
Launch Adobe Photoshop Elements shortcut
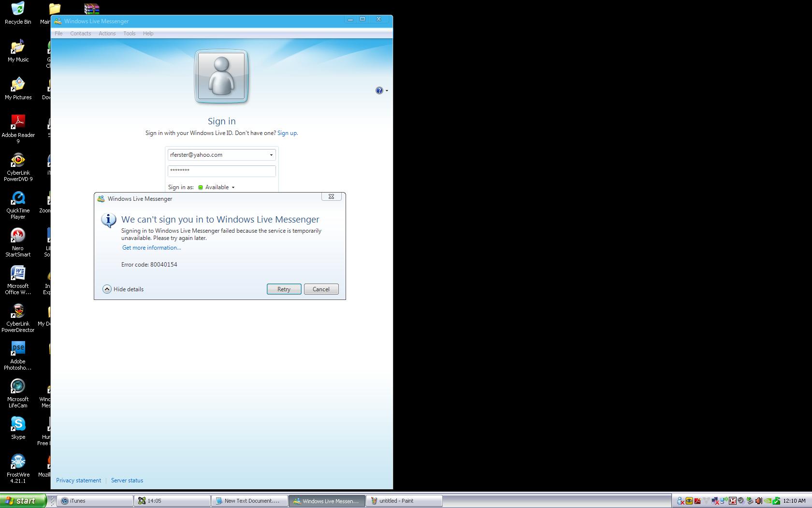click(x=18, y=348)
